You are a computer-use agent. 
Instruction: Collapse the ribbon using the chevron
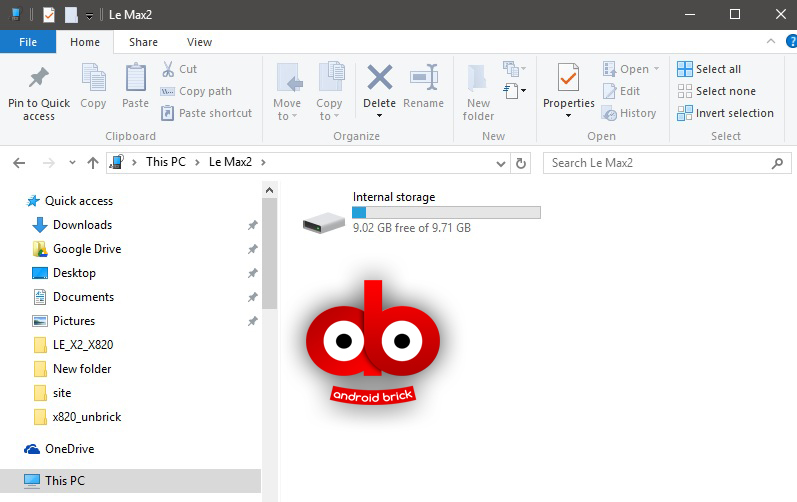click(770, 42)
